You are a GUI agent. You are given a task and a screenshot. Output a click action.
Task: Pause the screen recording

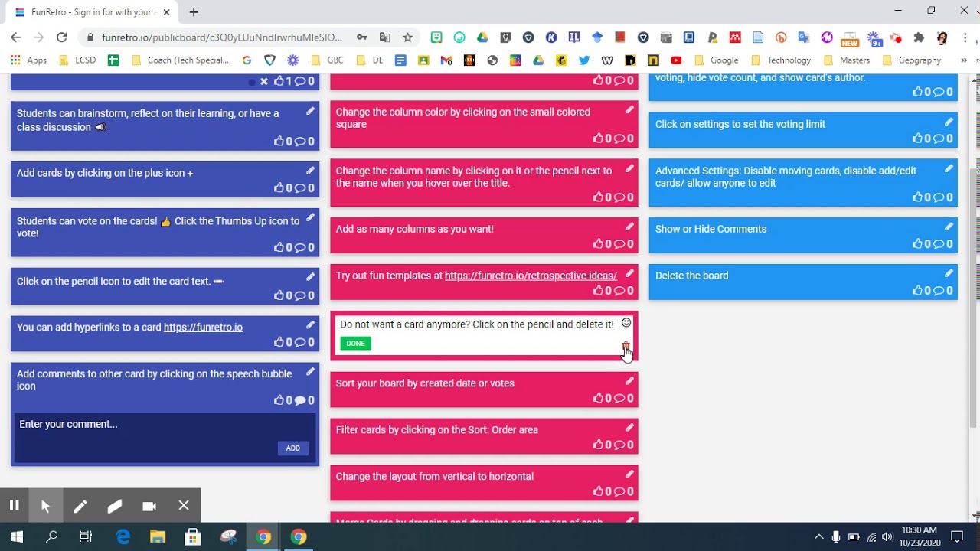14,505
